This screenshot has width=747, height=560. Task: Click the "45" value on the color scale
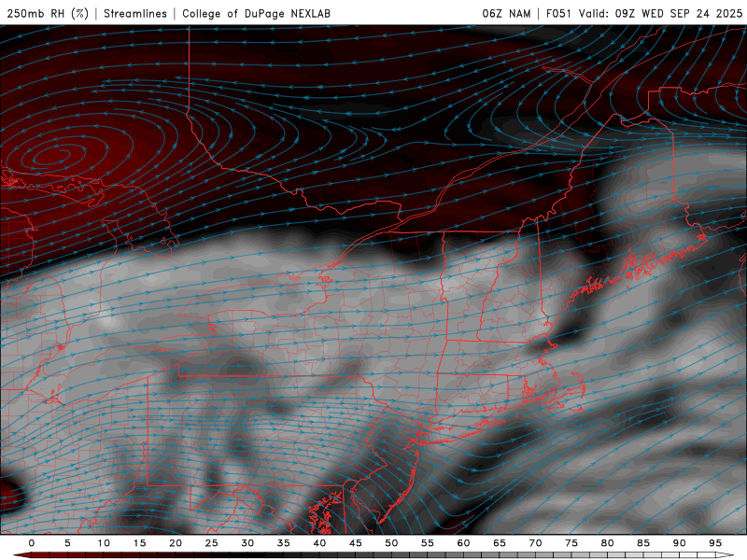point(356,543)
